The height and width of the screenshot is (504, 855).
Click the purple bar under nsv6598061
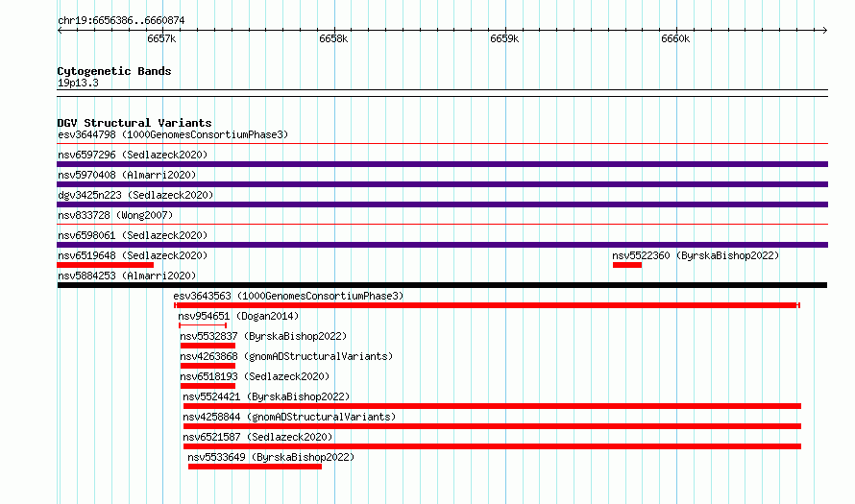[442, 245]
